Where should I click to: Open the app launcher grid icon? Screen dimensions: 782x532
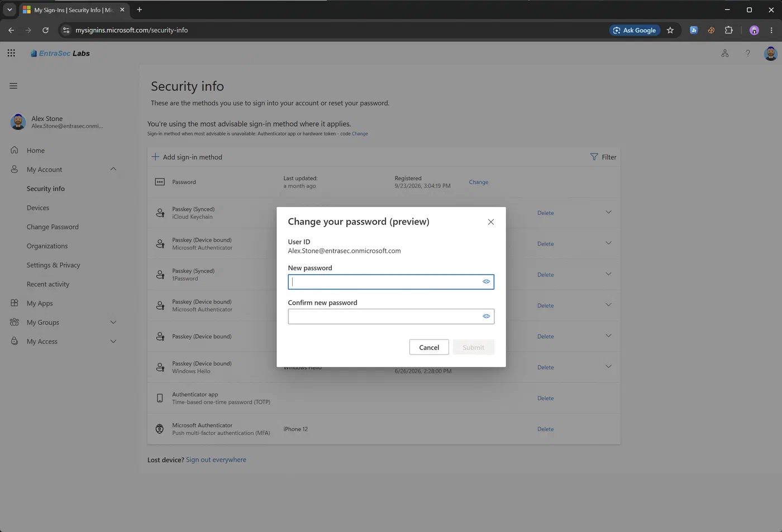[11, 53]
